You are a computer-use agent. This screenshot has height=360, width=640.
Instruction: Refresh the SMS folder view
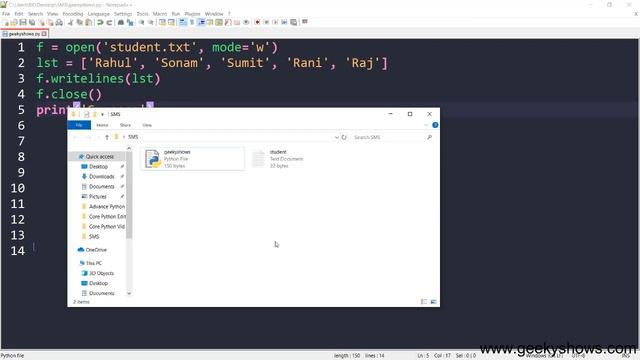click(x=344, y=137)
